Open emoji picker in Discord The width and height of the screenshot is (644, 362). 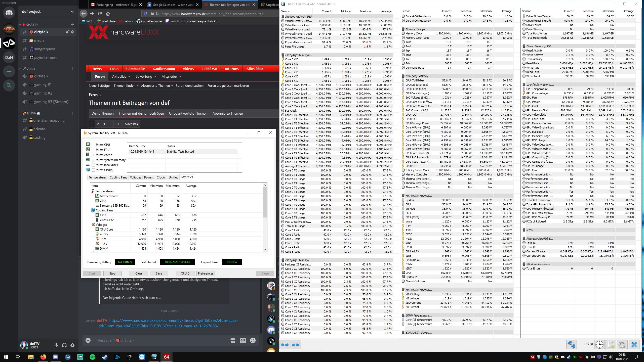tap(253, 340)
